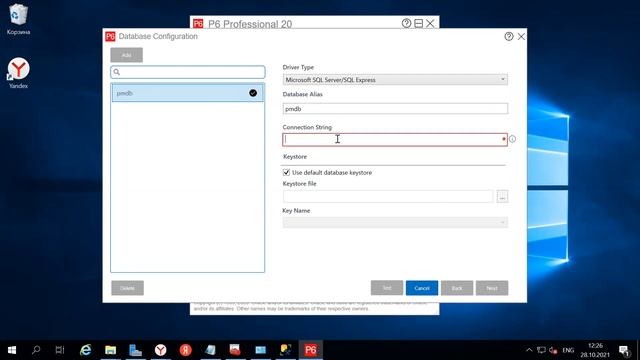This screenshot has width=640, height=360.
Task: Open the Recycle Bin desktop icon
Action: tap(18, 19)
